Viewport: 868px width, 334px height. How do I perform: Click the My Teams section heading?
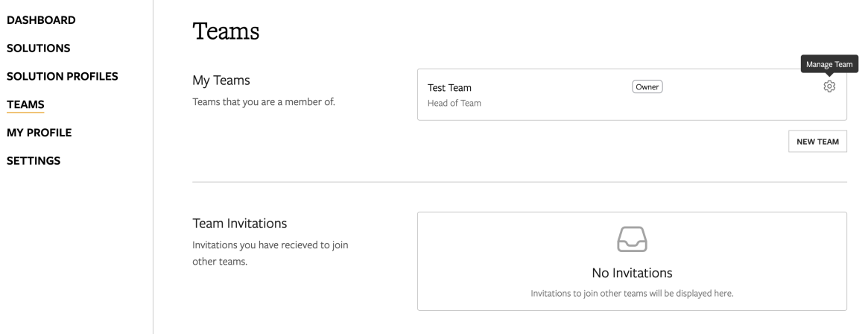pyautogui.click(x=222, y=81)
